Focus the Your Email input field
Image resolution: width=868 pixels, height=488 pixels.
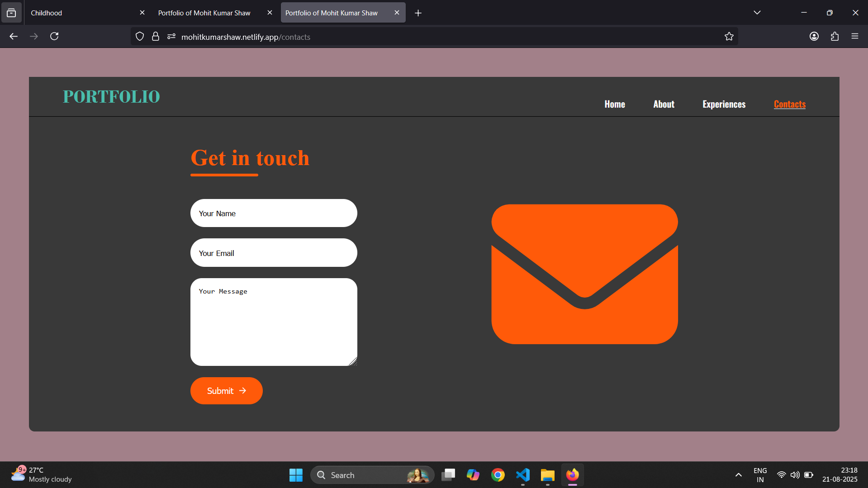pos(274,253)
